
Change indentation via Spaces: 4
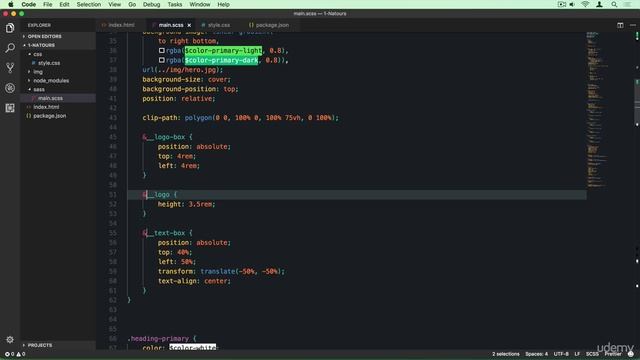pyautogui.click(x=536, y=354)
